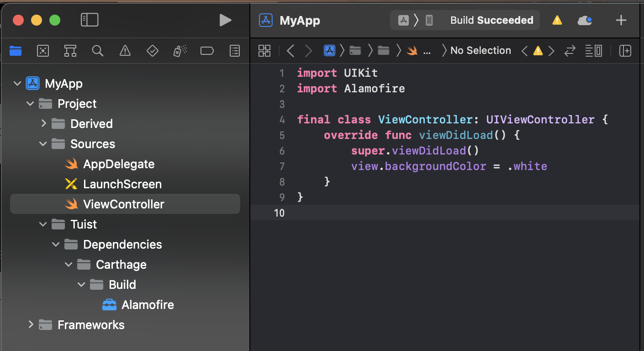Click the backgroundColor property in code
Screen dimensions: 644x351
click(x=435, y=166)
